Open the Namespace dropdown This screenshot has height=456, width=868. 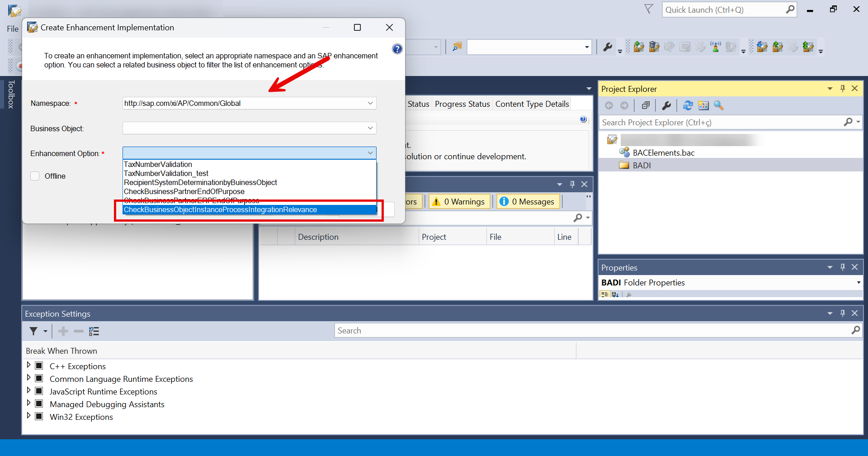pyautogui.click(x=370, y=103)
